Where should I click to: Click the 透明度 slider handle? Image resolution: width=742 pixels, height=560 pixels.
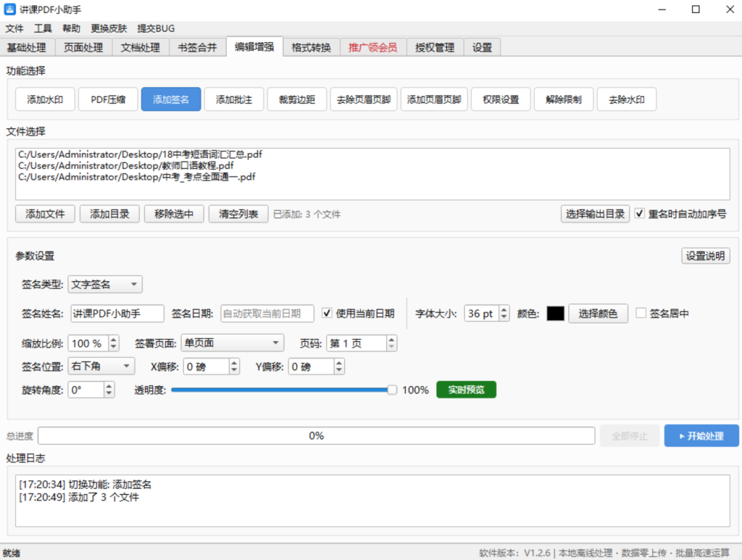point(392,390)
